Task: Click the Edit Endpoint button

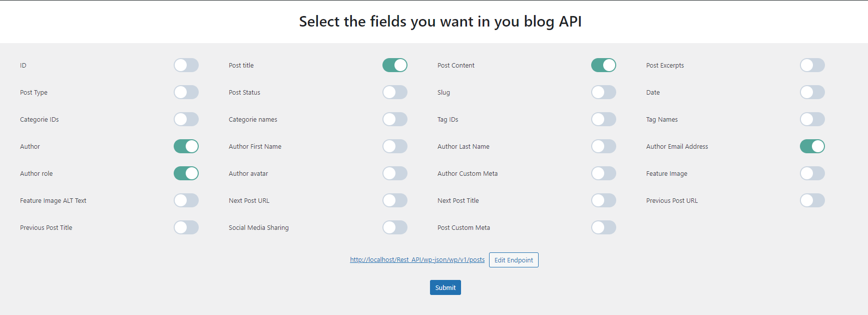Action: coord(514,260)
